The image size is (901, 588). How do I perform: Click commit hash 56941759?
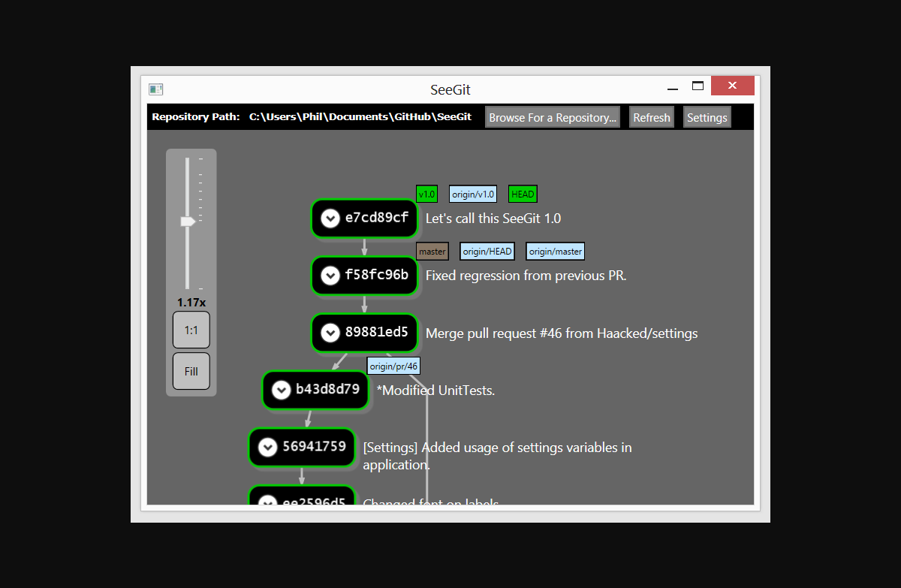coord(314,447)
